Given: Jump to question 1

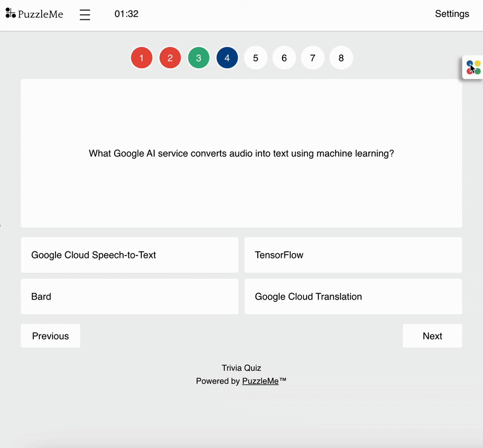Looking at the screenshot, I should 142,58.
